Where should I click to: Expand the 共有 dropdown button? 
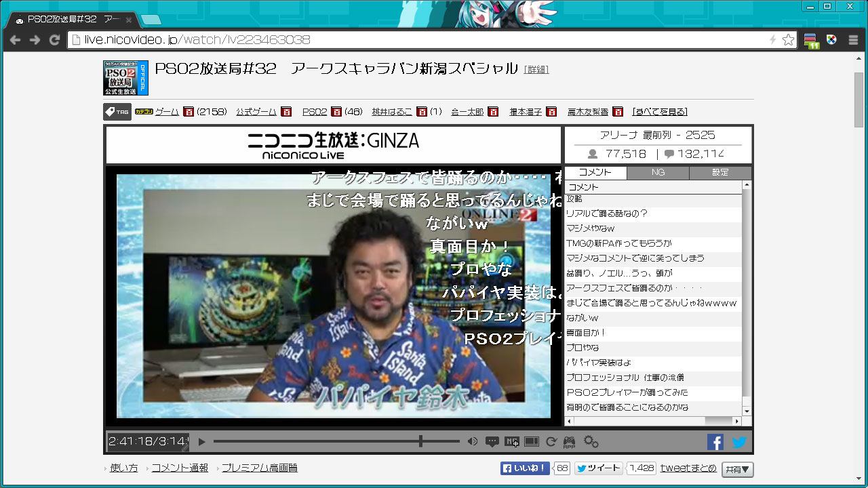pos(737,469)
